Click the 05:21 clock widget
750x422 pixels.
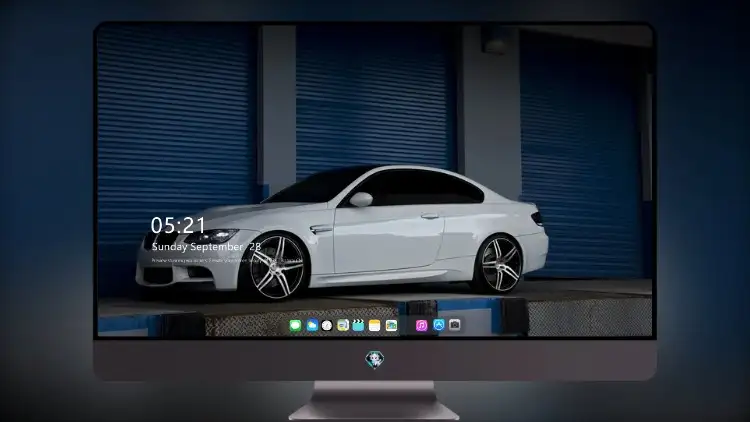point(178,225)
